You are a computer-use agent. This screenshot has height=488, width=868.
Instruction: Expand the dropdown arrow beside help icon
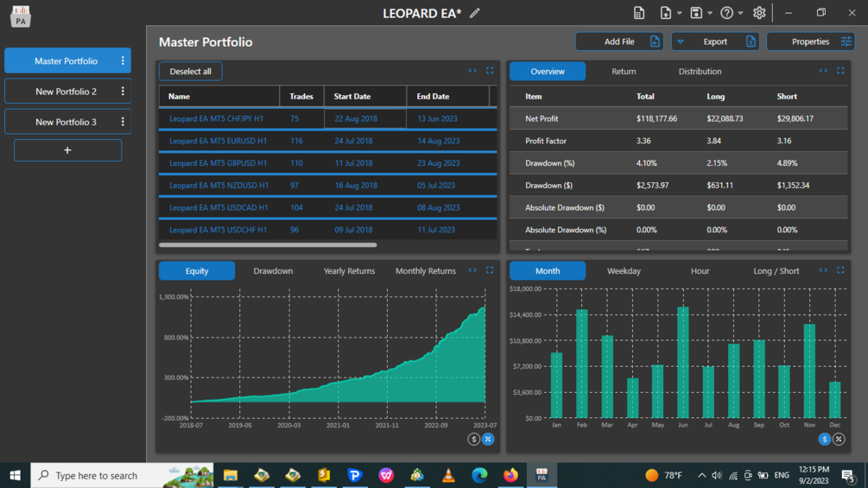(741, 13)
